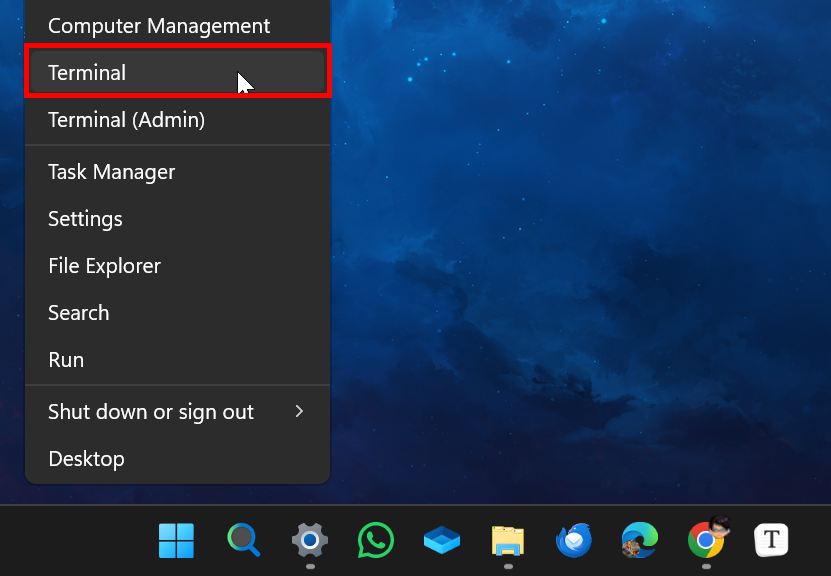Launch WhatsApp from the taskbar
831x576 pixels.
coord(376,540)
